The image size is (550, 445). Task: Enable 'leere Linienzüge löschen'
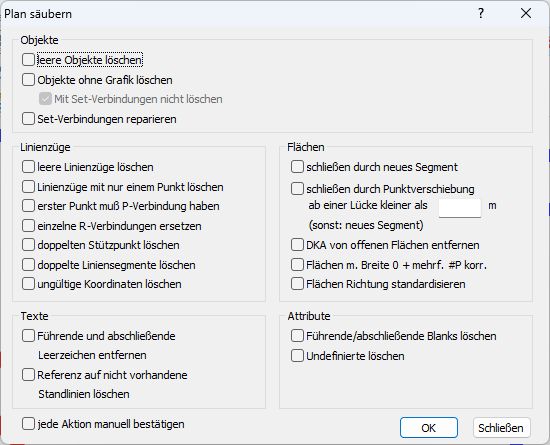(x=28, y=167)
